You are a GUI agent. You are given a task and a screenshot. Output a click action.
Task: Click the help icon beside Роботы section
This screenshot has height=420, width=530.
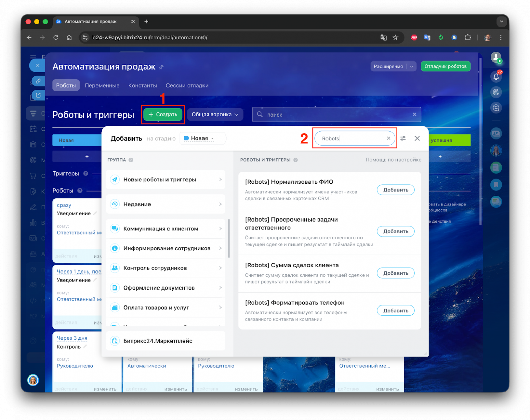point(80,191)
